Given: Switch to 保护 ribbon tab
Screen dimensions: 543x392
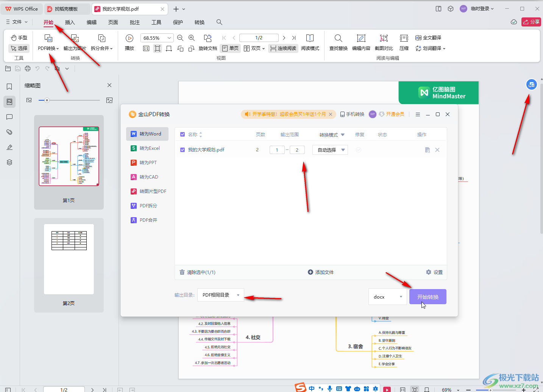Looking at the screenshot, I should point(178,22).
